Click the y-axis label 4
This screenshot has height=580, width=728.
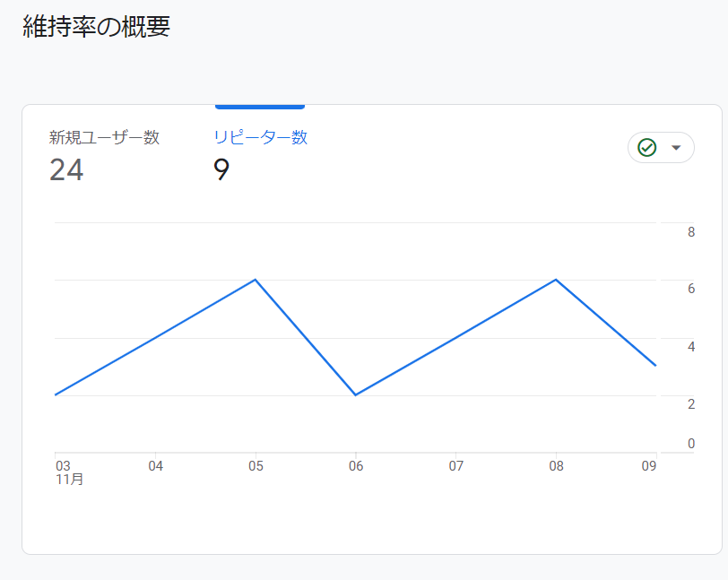pyautogui.click(x=691, y=346)
